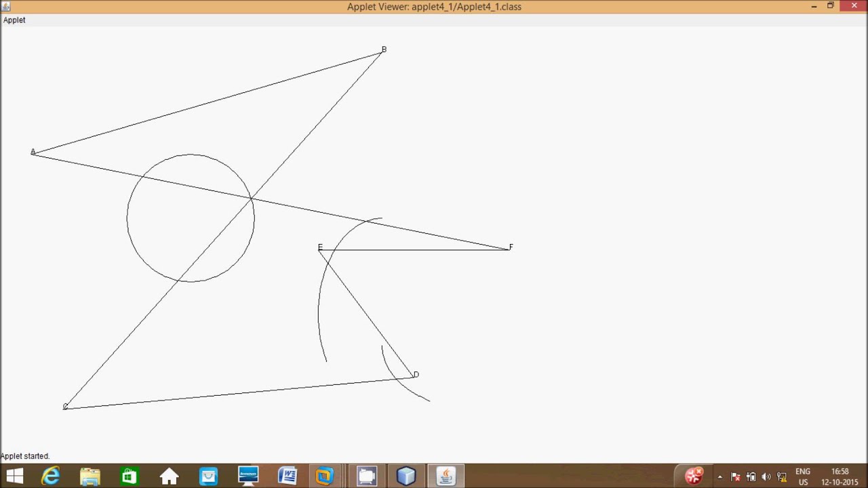Open File Explorer from the taskbar
This screenshot has width=868, height=488.
coord(90,476)
